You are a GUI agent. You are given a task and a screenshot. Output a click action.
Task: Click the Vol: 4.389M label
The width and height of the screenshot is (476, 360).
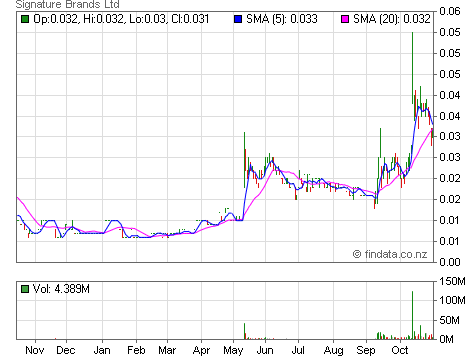pyautogui.click(x=61, y=289)
